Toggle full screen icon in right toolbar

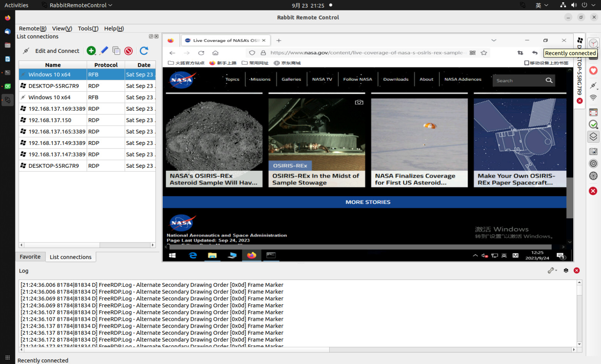point(593,112)
